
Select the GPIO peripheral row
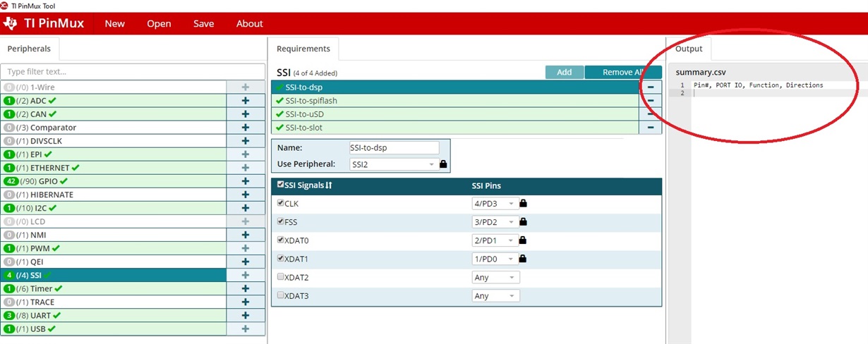coord(114,181)
